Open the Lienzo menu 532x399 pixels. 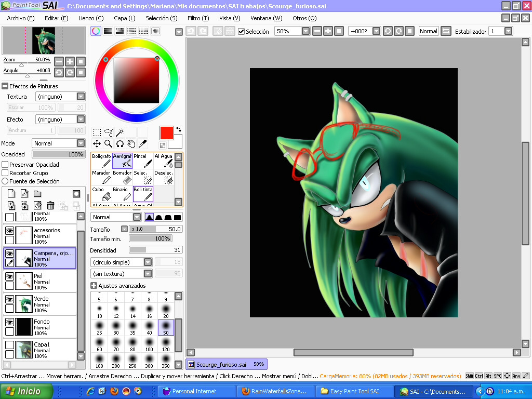(91, 18)
